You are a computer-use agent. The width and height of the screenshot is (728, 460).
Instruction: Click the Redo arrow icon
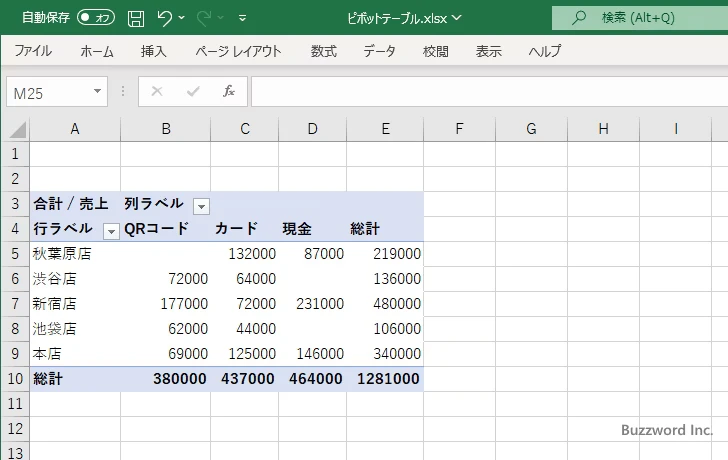[x=203, y=18]
